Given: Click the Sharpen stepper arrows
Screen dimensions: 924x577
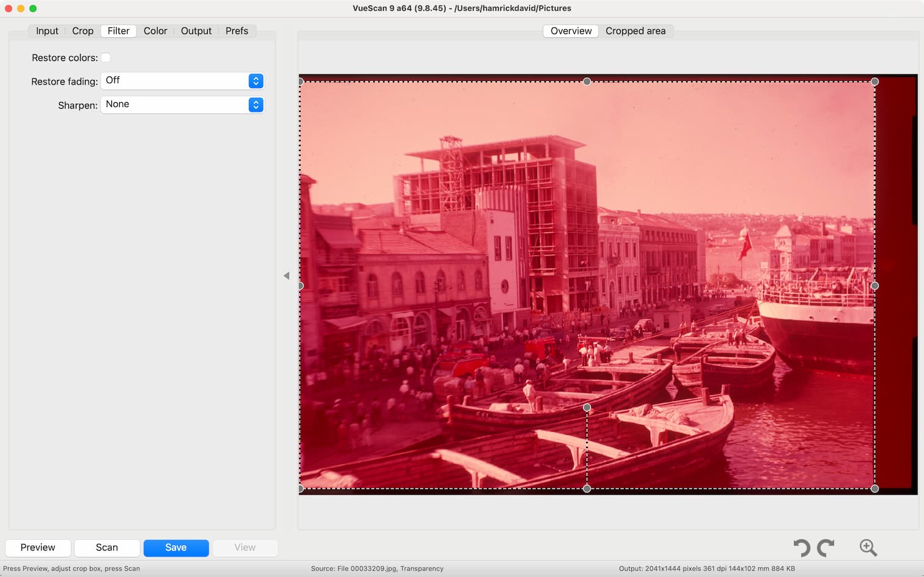Looking at the screenshot, I should coord(255,105).
